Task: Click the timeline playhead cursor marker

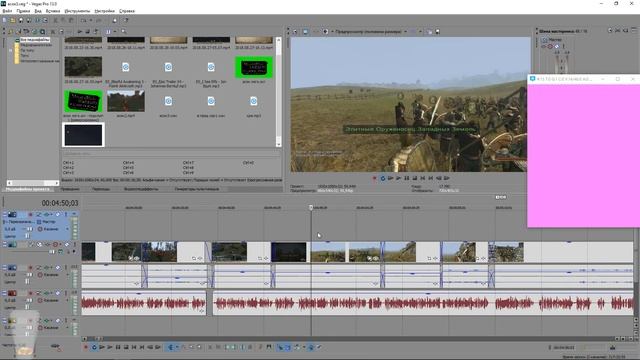Action: click(311, 207)
